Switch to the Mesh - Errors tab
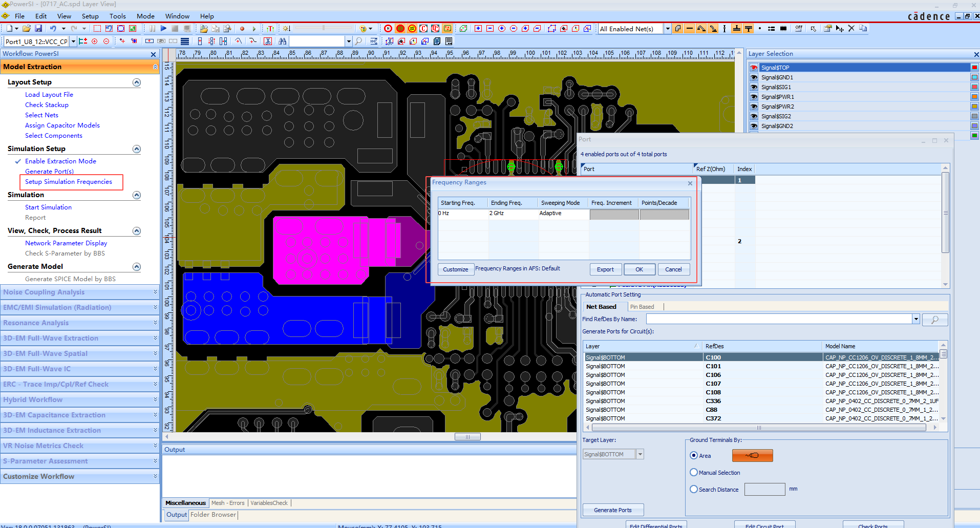 pyautogui.click(x=228, y=503)
